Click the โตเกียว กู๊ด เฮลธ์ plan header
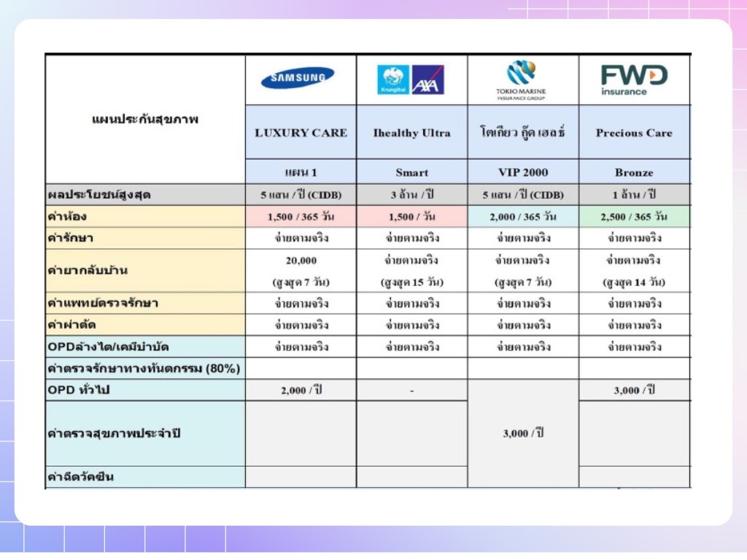Viewport: 747px width, 560px height. 523,133
